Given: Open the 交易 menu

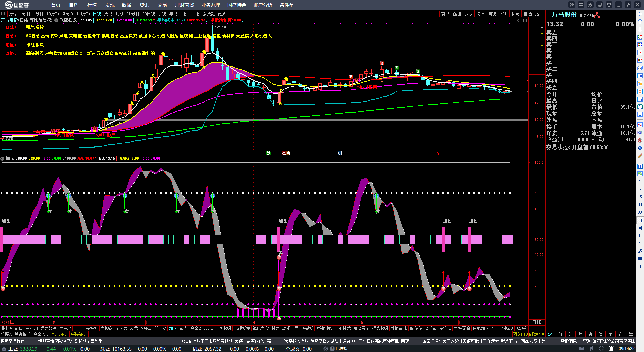Looking at the screenshot, I should (x=162, y=5).
